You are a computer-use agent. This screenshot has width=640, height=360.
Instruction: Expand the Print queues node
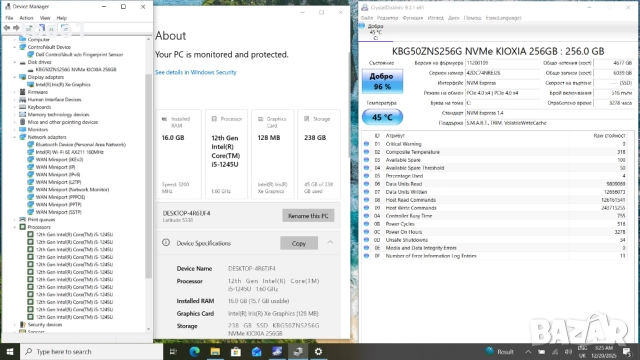click(15, 220)
